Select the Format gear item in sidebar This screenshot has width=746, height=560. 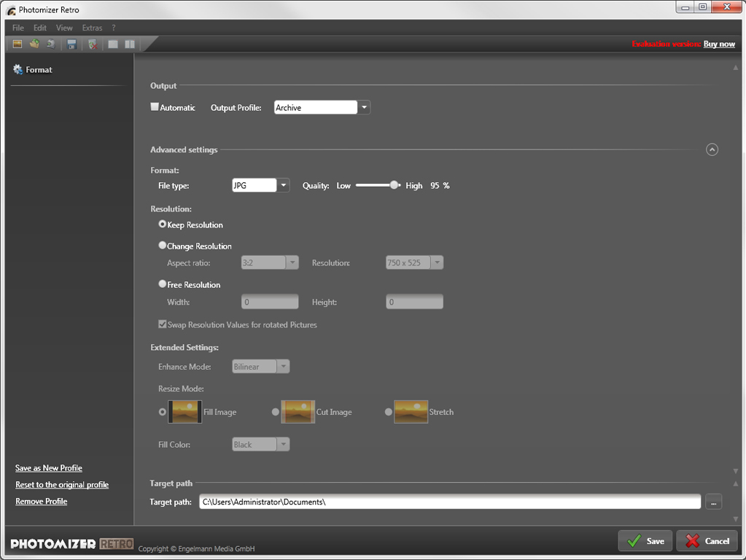[33, 70]
